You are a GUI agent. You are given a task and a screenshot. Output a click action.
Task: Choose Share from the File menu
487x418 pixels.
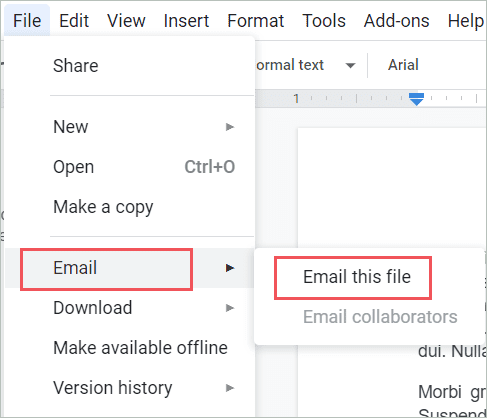pyautogui.click(x=129, y=66)
